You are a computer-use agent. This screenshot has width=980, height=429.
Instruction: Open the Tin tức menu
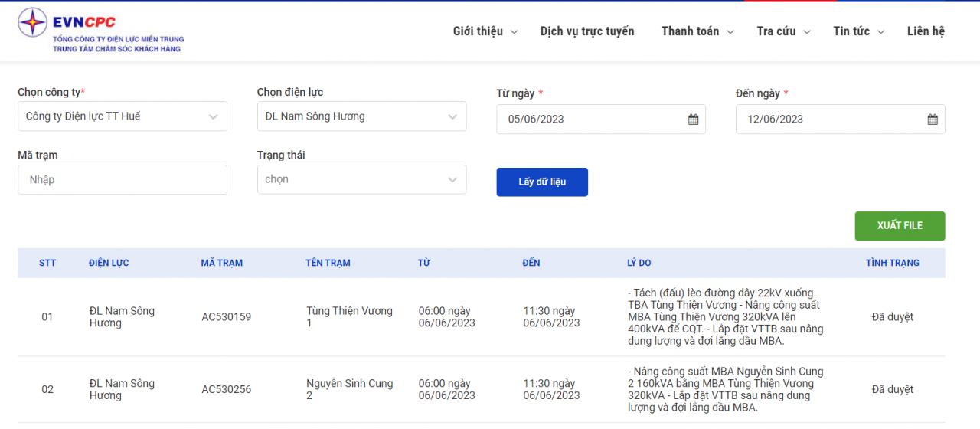tap(851, 31)
